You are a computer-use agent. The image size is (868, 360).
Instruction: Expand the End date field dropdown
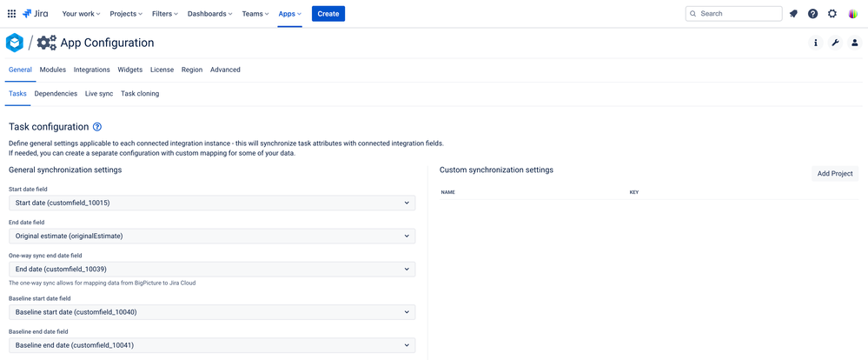(212, 236)
